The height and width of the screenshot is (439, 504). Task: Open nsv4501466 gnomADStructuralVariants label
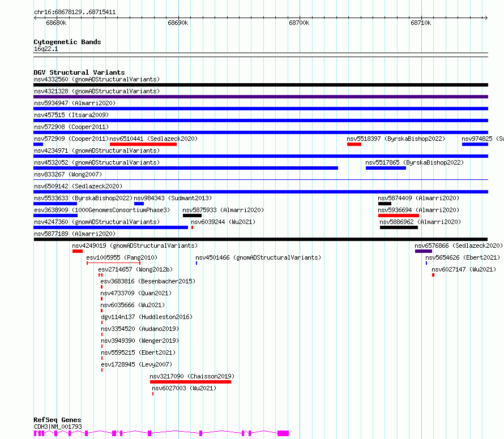click(x=258, y=257)
